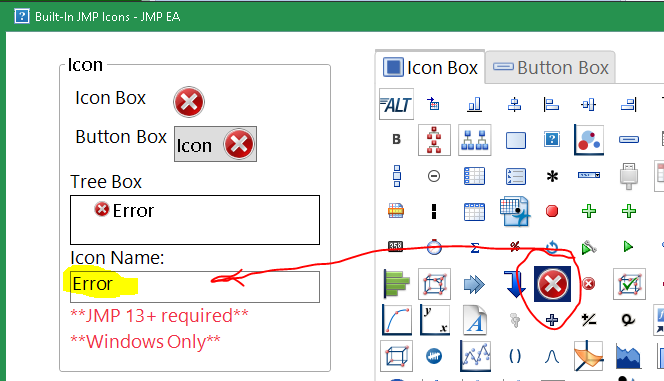
Task: Select the ALT text icon
Action: coord(396,104)
